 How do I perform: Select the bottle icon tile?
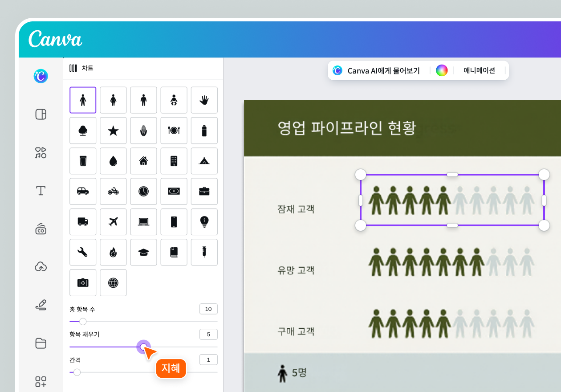(204, 131)
